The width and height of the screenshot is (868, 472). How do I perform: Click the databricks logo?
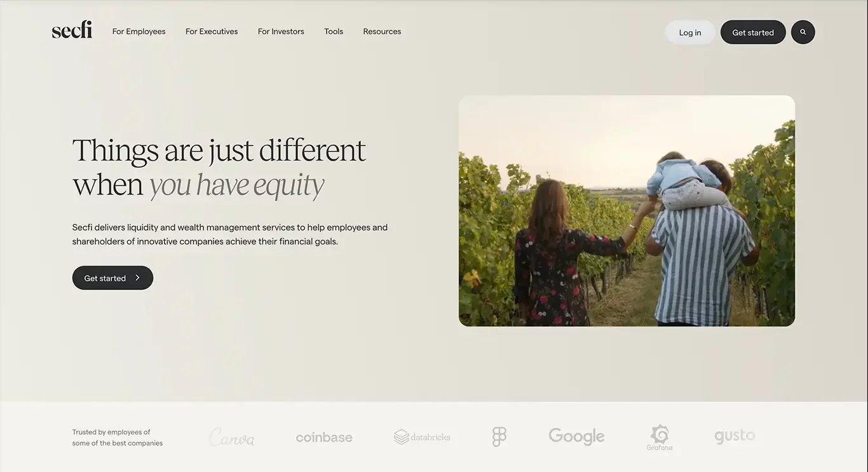click(x=422, y=437)
